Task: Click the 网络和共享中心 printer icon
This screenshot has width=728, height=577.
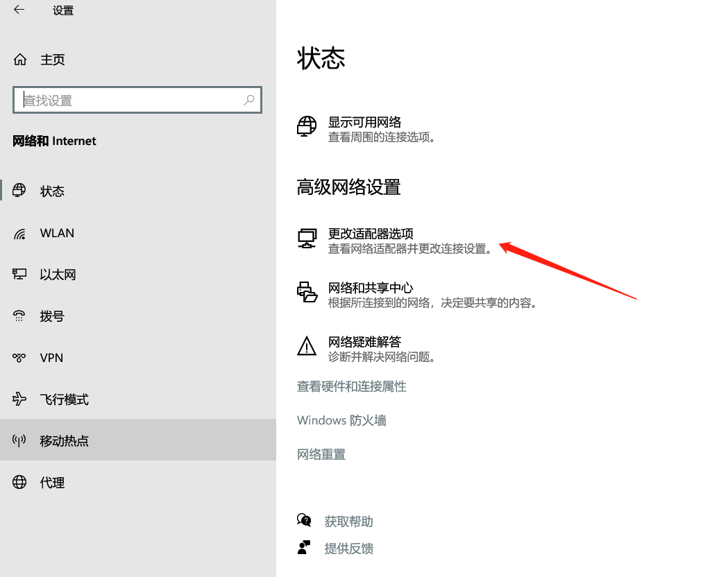Action: pyautogui.click(x=307, y=292)
